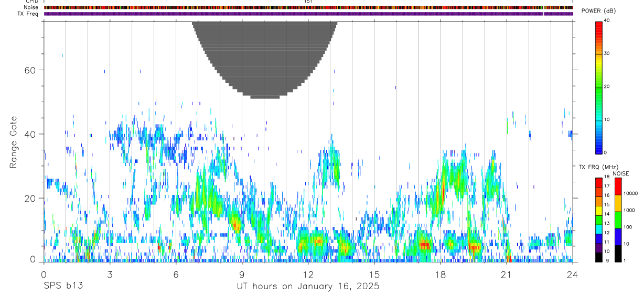Click the 'NOISE' legend title
Screen dimensions: 644x297
pos(620,173)
